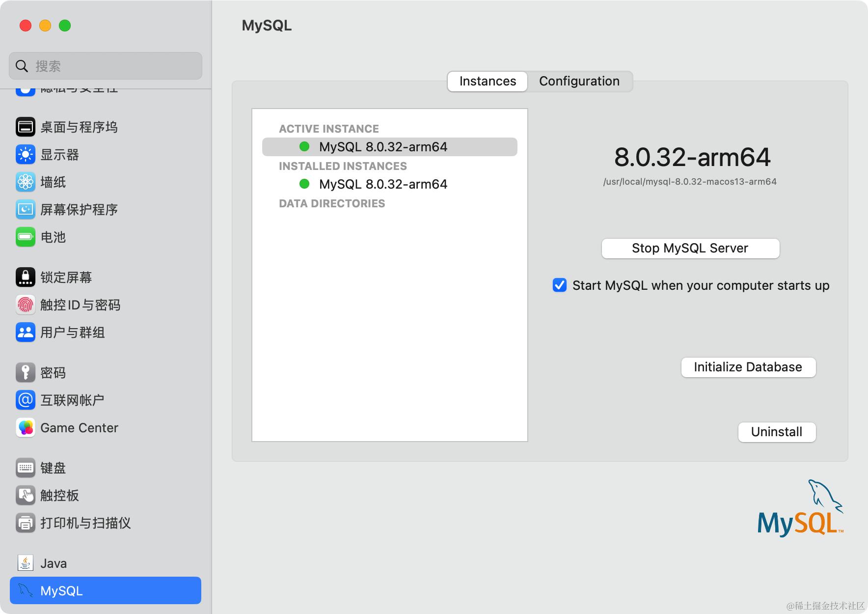Click the MySQL pane title text
The image size is (868, 614).
point(267,26)
